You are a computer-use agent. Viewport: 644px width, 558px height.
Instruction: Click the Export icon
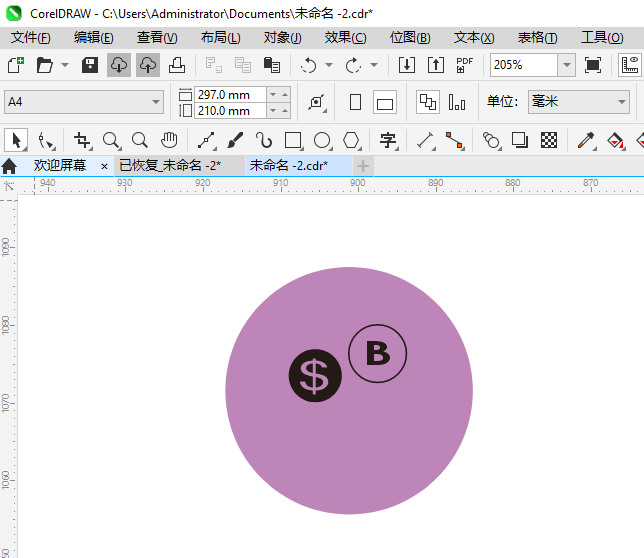click(x=436, y=65)
